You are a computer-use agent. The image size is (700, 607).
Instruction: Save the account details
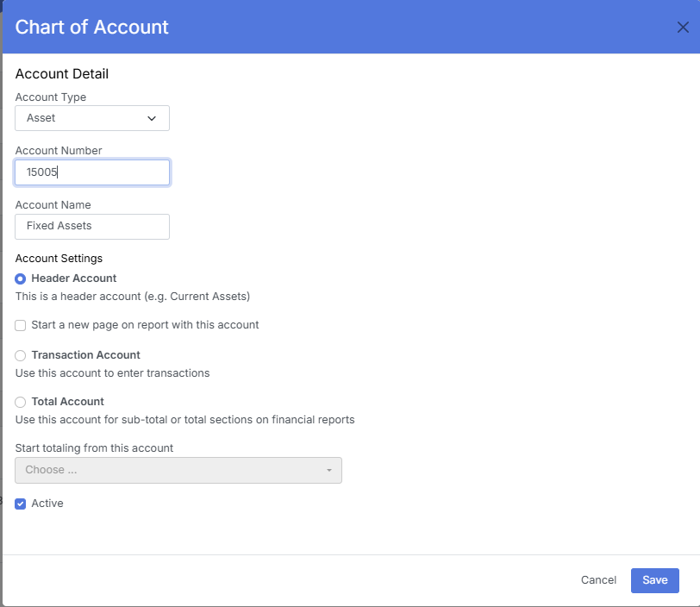click(x=654, y=580)
